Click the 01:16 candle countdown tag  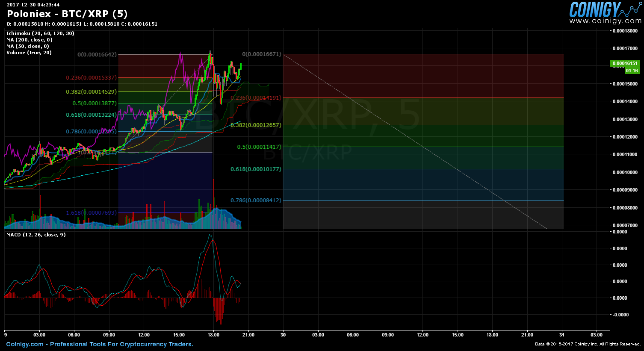tap(632, 71)
